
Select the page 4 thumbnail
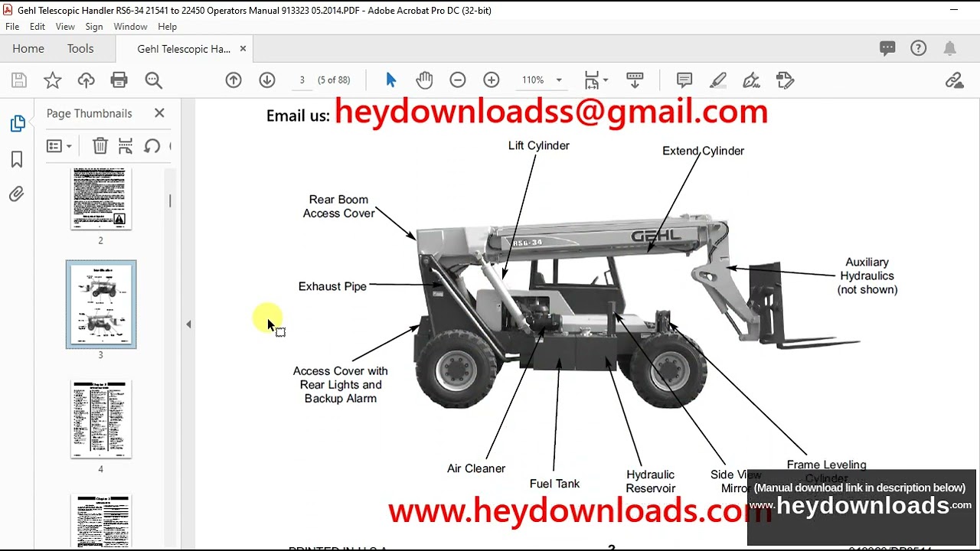[101, 419]
